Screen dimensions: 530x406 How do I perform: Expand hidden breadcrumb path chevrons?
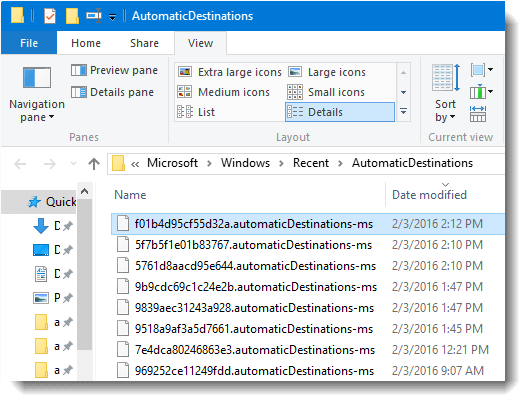tap(135, 164)
